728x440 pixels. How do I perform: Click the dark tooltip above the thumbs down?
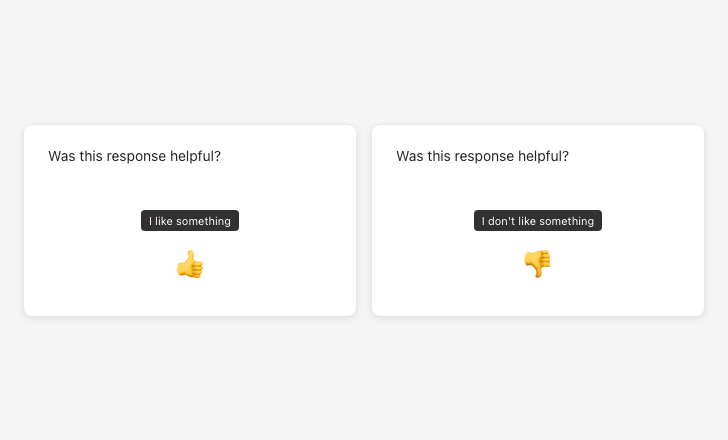click(x=538, y=221)
